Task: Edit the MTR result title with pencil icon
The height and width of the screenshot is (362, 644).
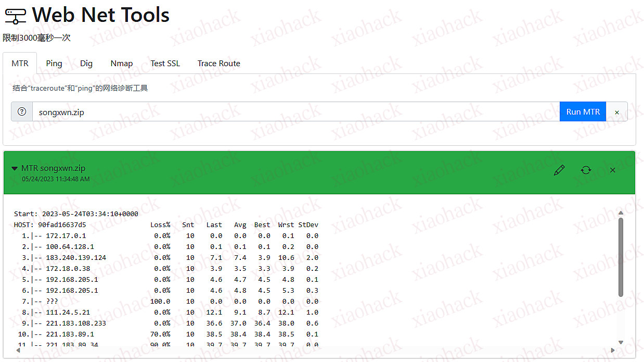Action: coord(559,170)
